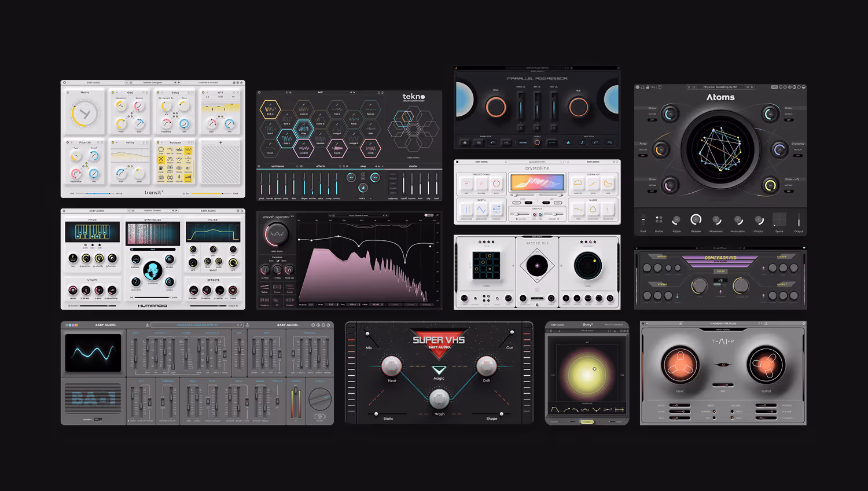868x491 pixels.
Task: Click the Space XY pad in Atoms
Action: point(779,219)
